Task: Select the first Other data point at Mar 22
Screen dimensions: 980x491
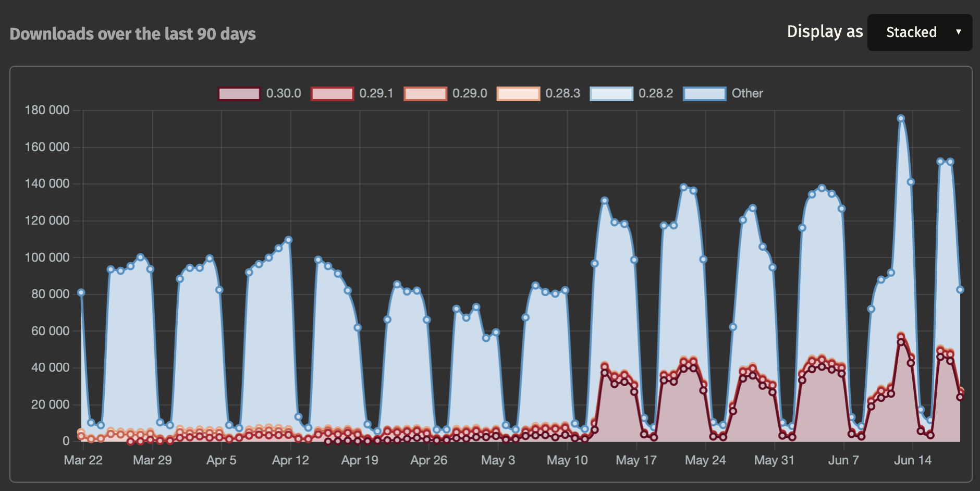Action: [81, 293]
